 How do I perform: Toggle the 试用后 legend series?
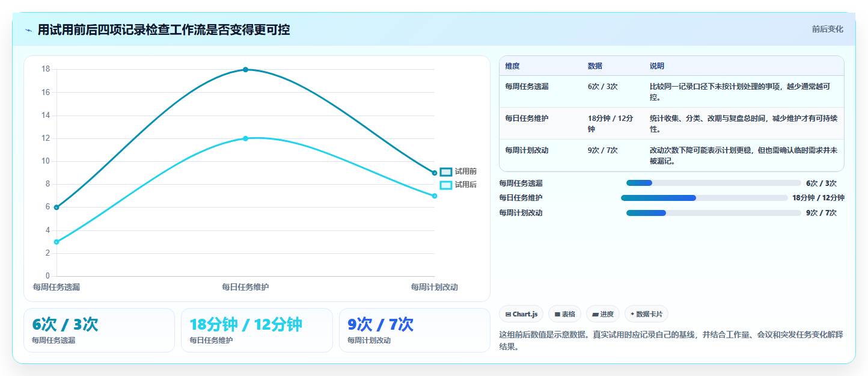tap(458, 185)
